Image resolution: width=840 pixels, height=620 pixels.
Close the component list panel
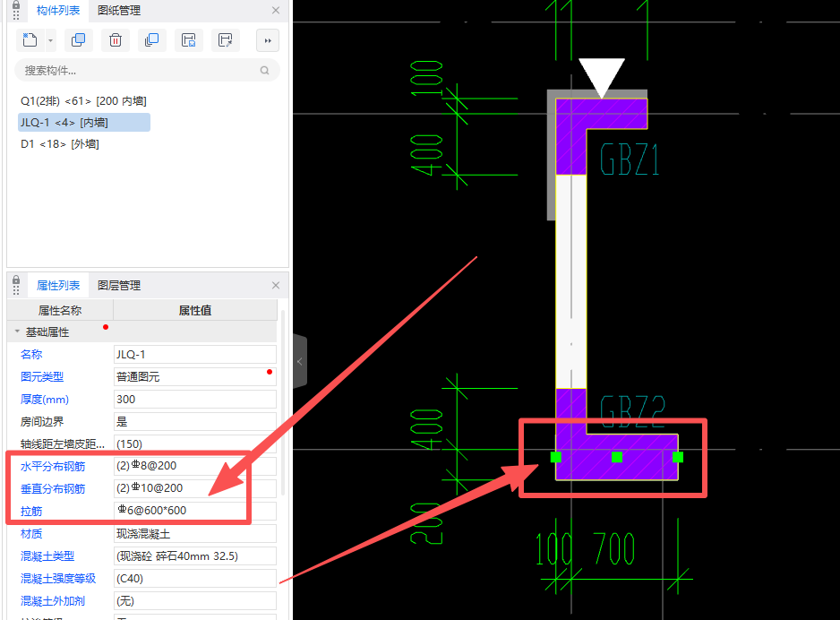point(276,10)
